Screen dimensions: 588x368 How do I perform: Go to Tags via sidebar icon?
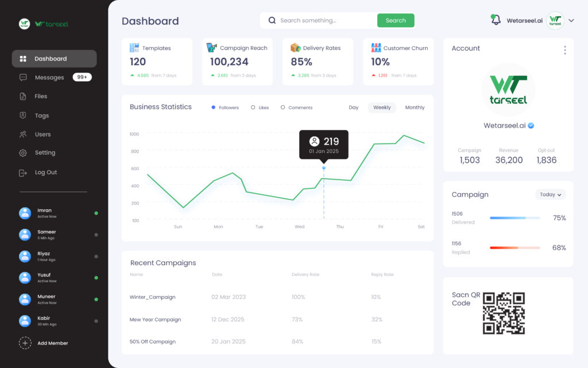[23, 115]
